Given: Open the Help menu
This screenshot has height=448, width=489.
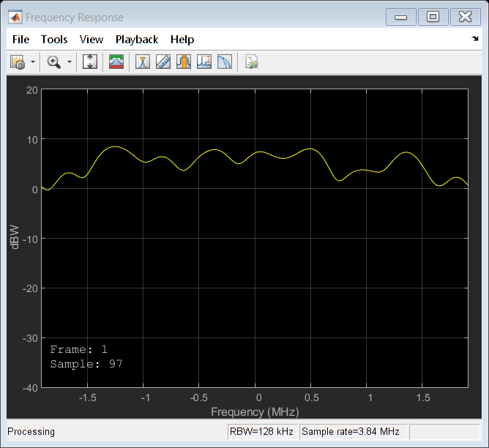Looking at the screenshot, I should coord(182,40).
